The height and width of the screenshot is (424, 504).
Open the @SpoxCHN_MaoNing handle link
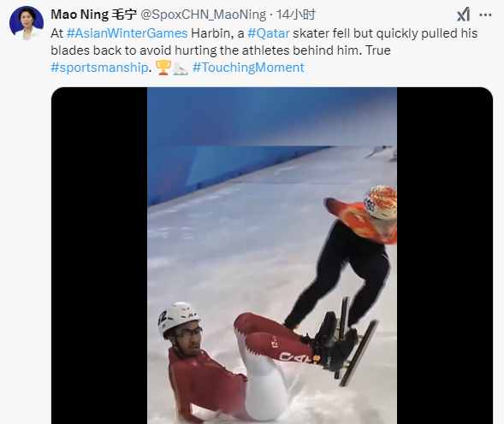(x=204, y=15)
